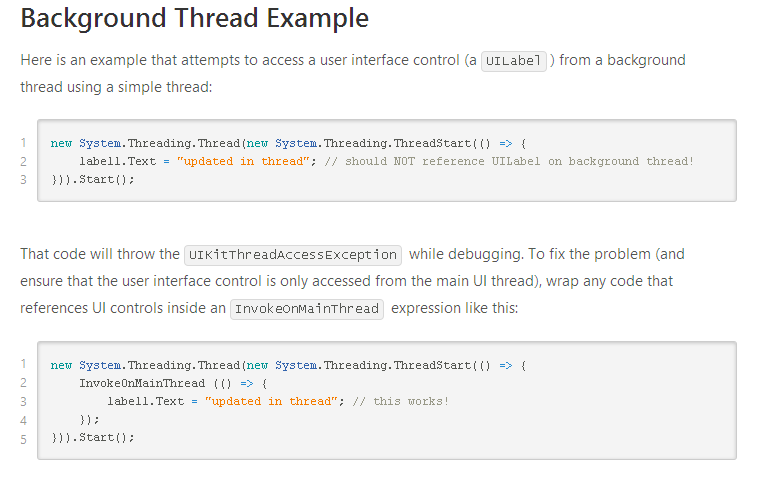Click the InvokeOnMainThread call in second code block

[142, 383]
